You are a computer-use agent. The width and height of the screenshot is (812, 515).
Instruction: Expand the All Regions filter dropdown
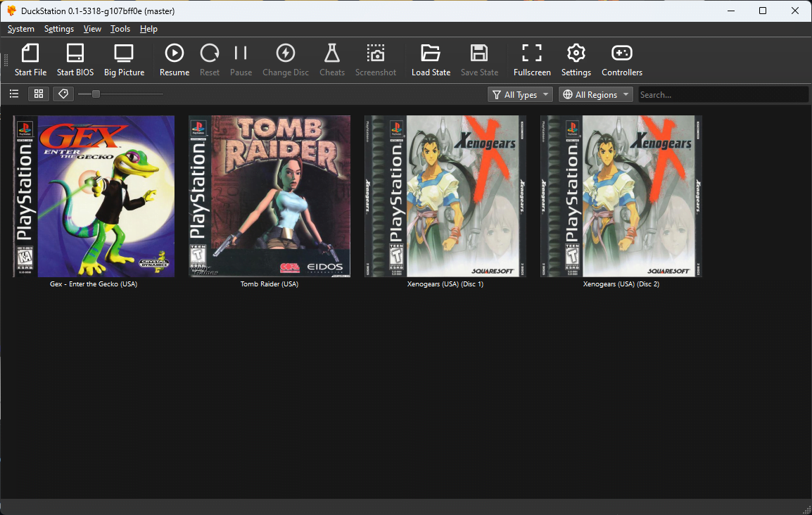(x=595, y=94)
